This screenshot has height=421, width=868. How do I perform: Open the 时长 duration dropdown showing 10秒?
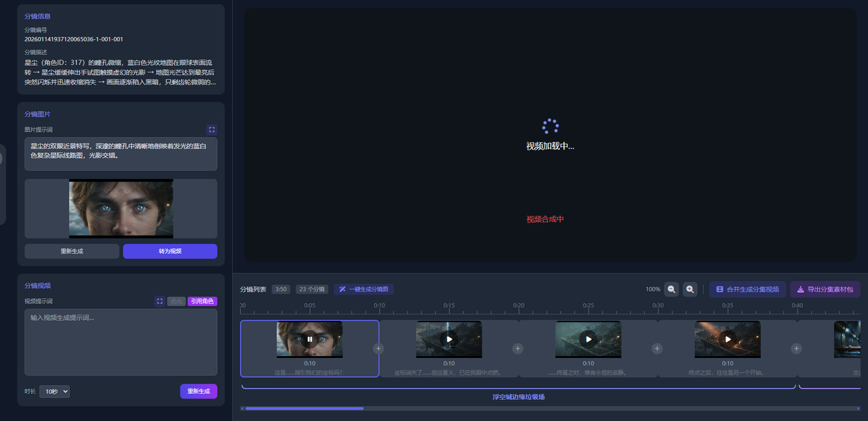[x=54, y=392]
